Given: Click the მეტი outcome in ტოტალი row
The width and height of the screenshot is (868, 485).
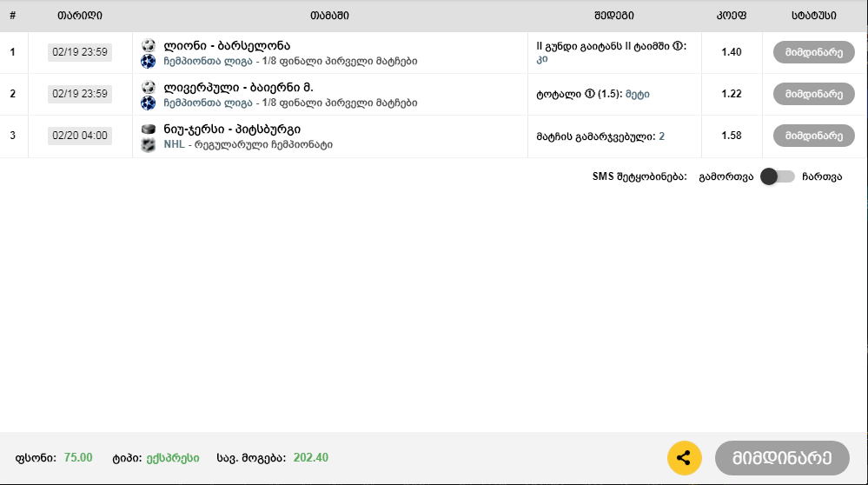Looking at the screenshot, I should coord(637,94).
